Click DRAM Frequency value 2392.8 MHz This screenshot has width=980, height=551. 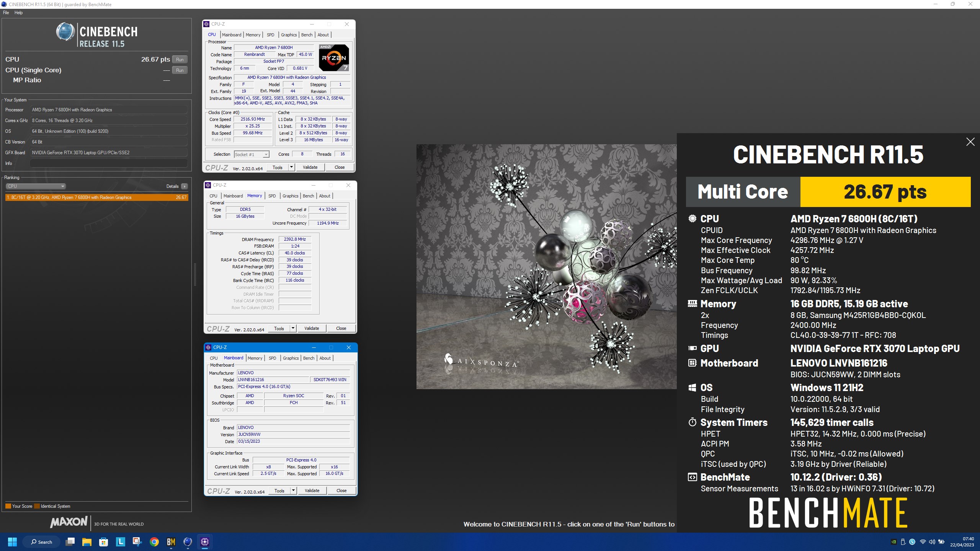295,239
